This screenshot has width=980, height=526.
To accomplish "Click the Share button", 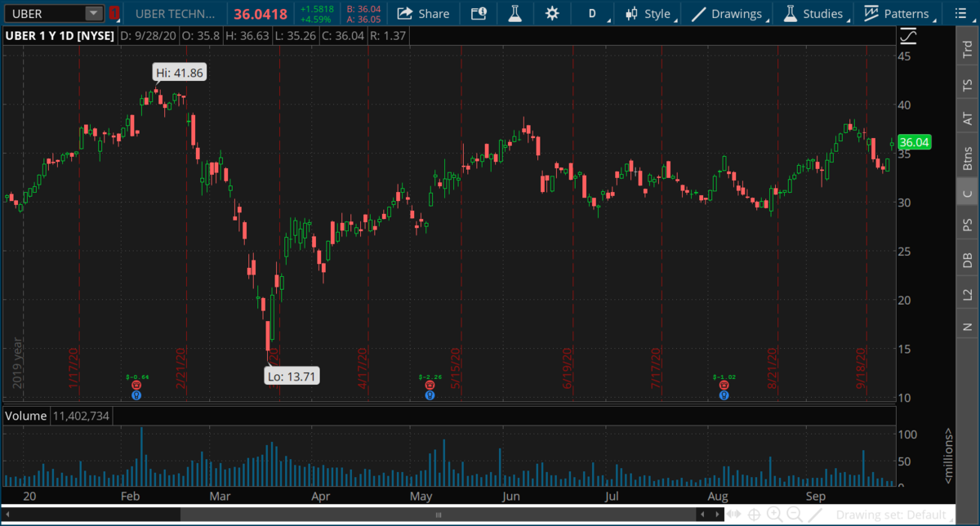I will pyautogui.click(x=423, y=14).
